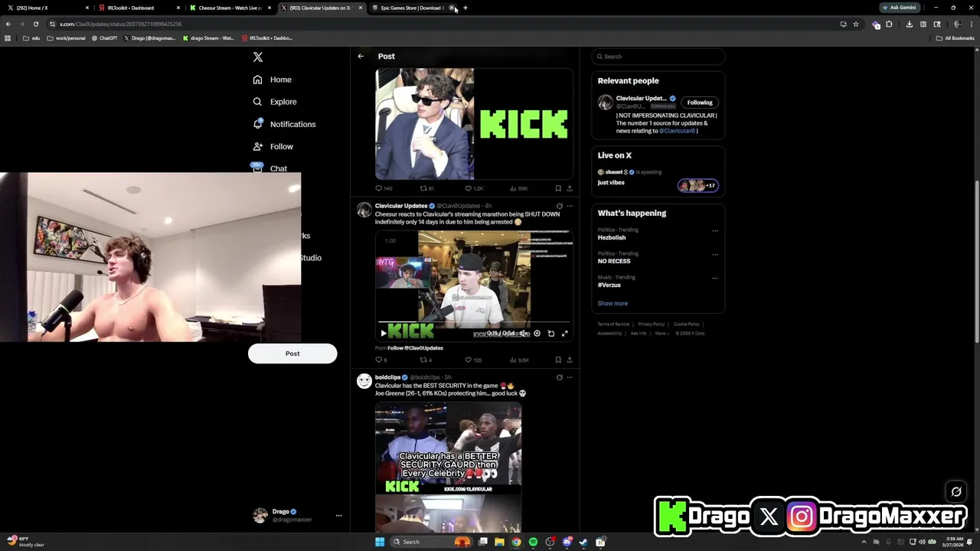The image size is (980, 551).
Task: Reload the page in Chrome
Action: [x=35, y=24]
